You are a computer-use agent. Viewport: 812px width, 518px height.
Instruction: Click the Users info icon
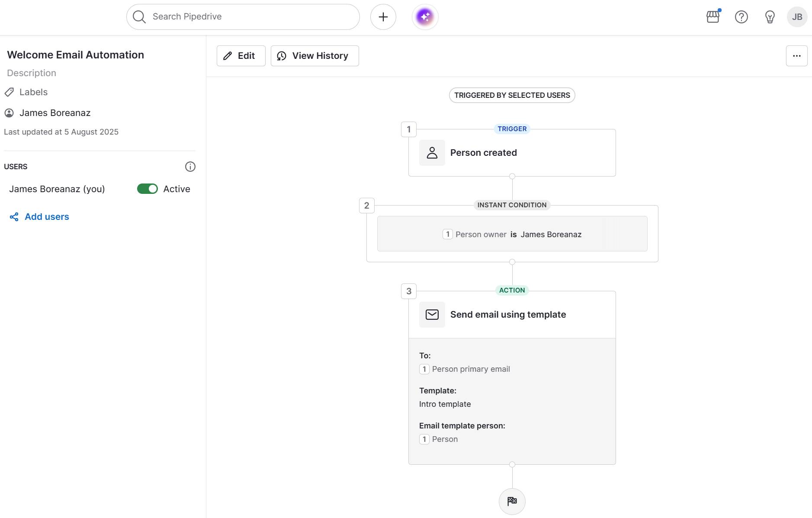(190, 167)
